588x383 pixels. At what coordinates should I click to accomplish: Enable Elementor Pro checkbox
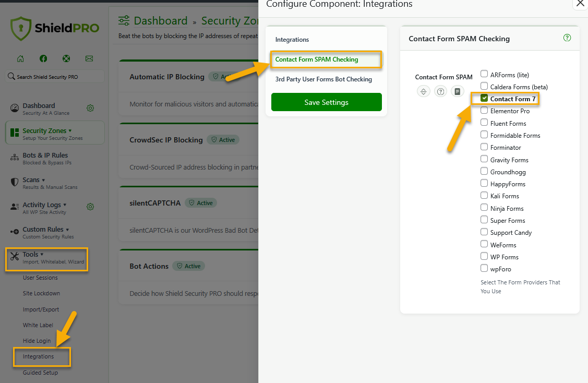pos(484,110)
